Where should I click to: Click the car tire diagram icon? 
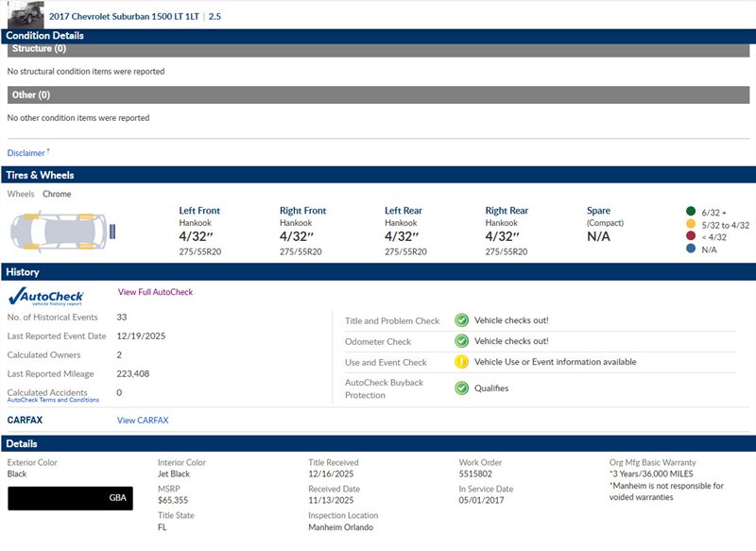coord(61,231)
